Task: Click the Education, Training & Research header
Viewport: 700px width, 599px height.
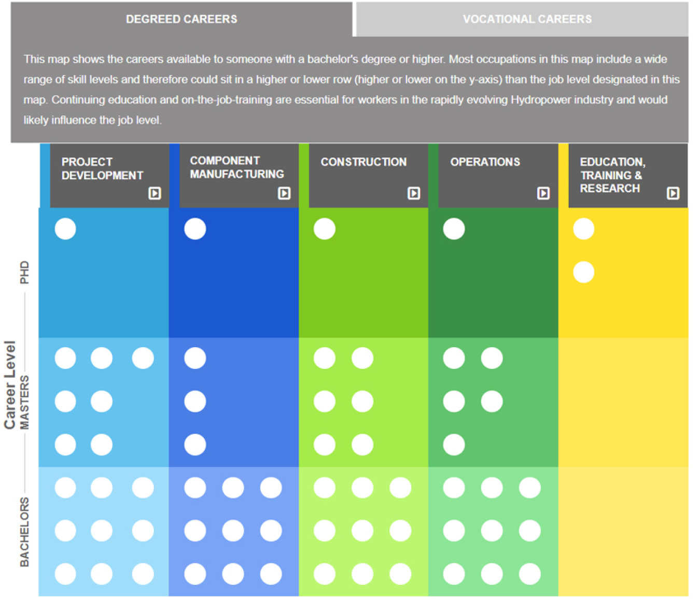Action: pos(612,175)
